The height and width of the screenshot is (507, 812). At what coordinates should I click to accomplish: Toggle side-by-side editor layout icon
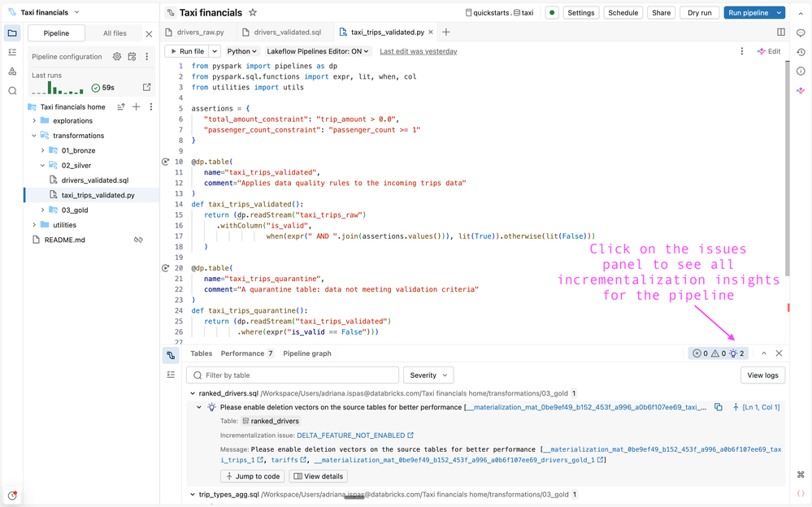[781, 32]
